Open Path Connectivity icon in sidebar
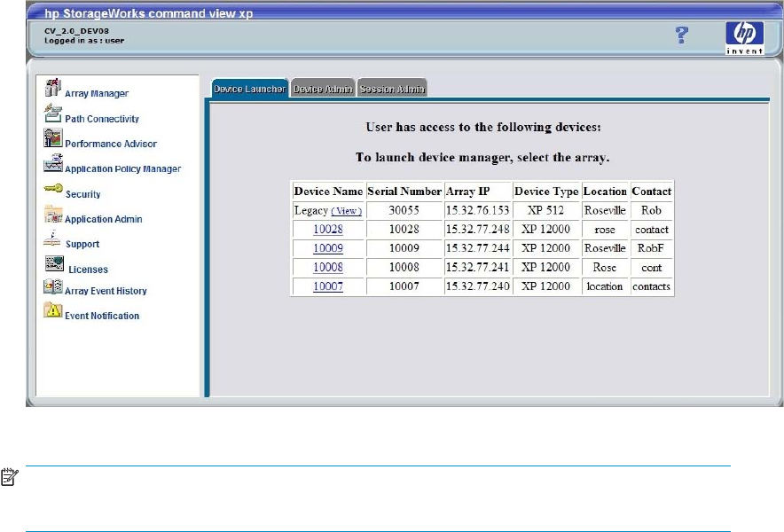784x532 pixels. (x=52, y=113)
